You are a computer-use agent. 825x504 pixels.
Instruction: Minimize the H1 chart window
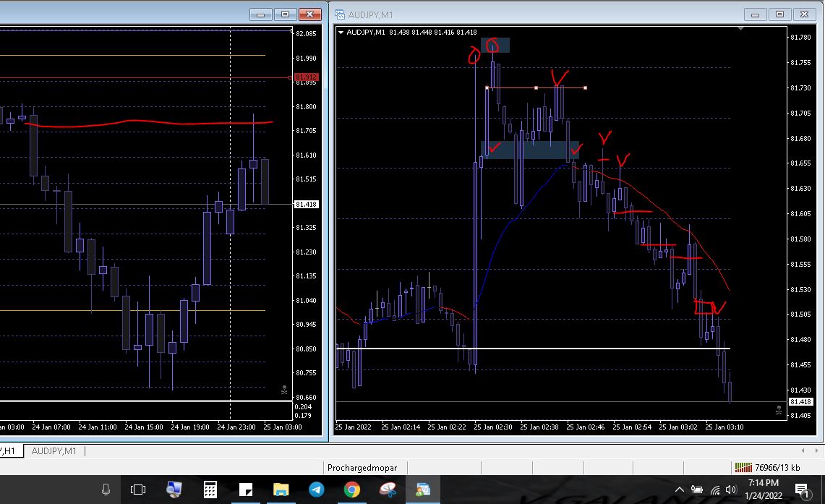click(260, 14)
